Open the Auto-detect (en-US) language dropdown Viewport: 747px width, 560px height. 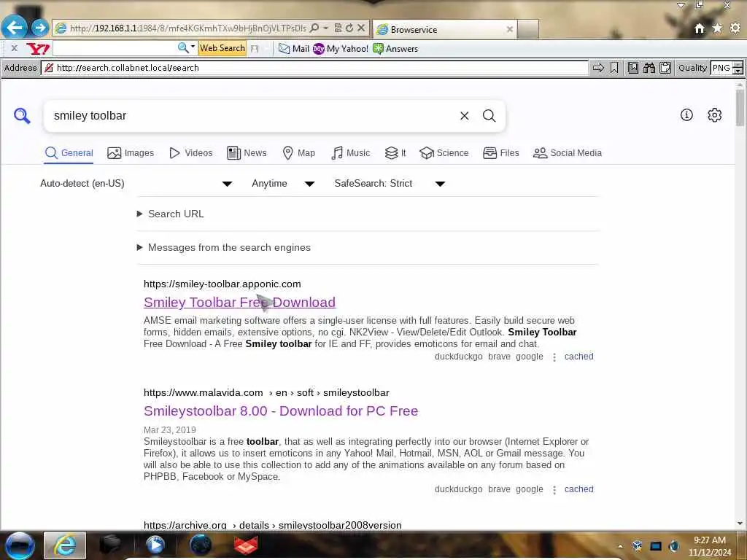tap(136, 184)
